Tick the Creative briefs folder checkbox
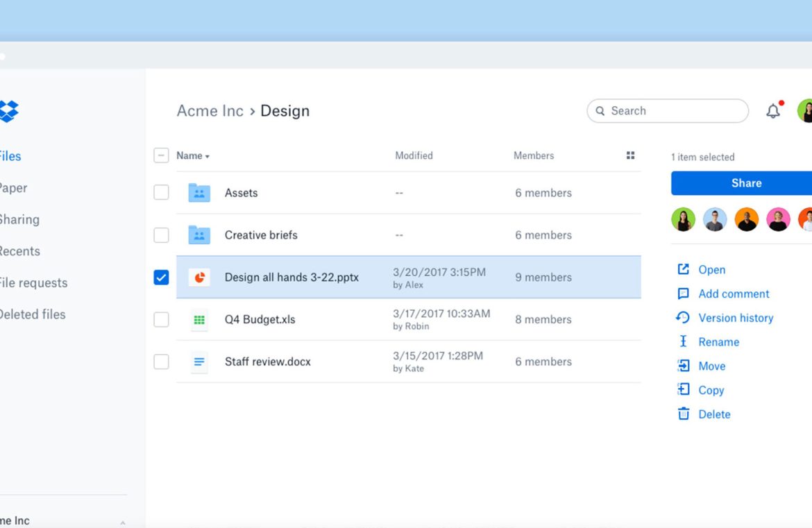The image size is (812, 528). click(x=161, y=235)
